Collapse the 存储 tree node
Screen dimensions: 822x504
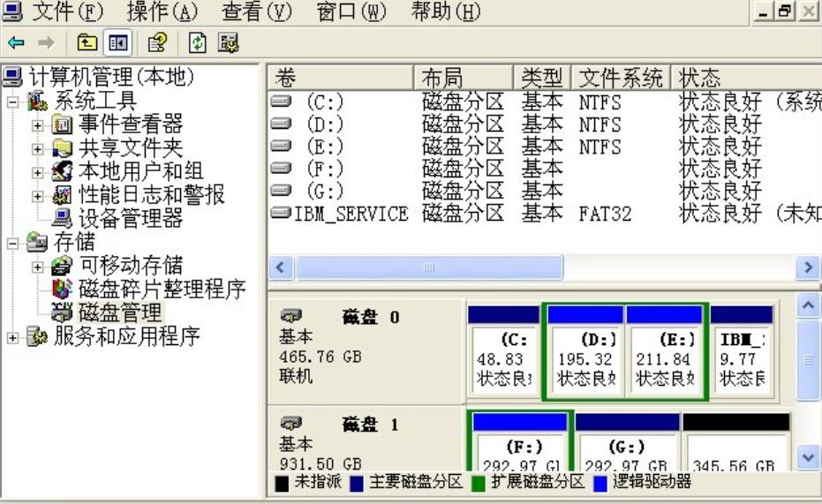pos(12,243)
